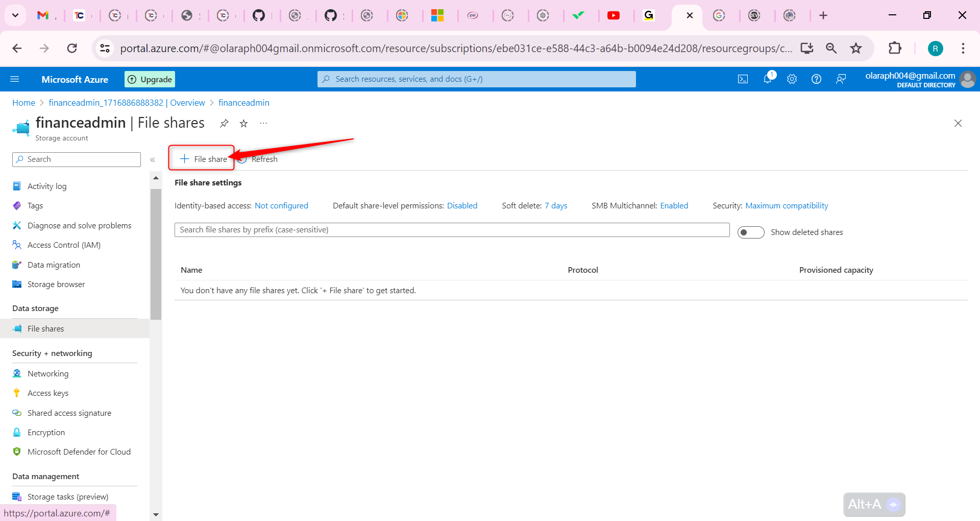Open the ellipsis menu beside the star
Image resolution: width=980 pixels, height=521 pixels.
[x=263, y=123]
